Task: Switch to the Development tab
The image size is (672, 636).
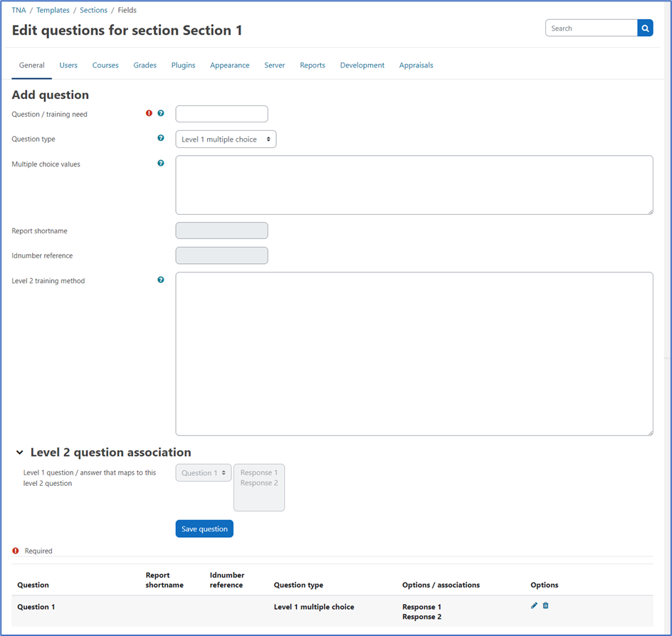Action: pyautogui.click(x=362, y=65)
